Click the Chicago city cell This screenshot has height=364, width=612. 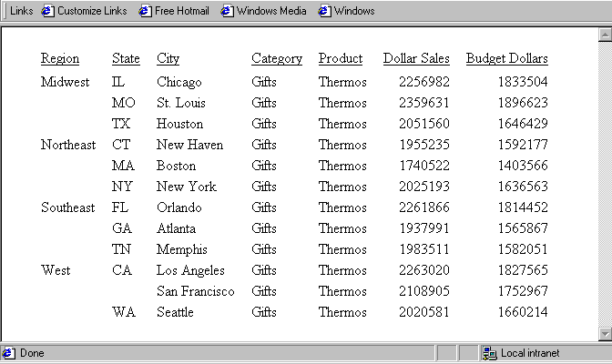pyautogui.click(x=178, y=82)
